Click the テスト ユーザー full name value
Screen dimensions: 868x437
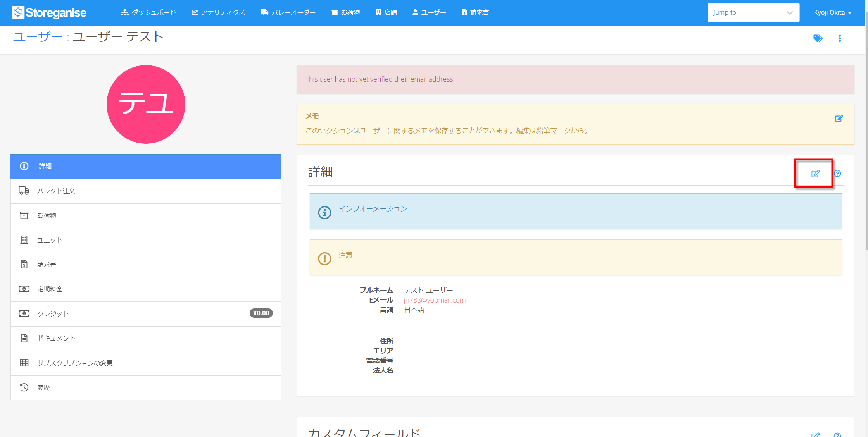pos(428,291)
